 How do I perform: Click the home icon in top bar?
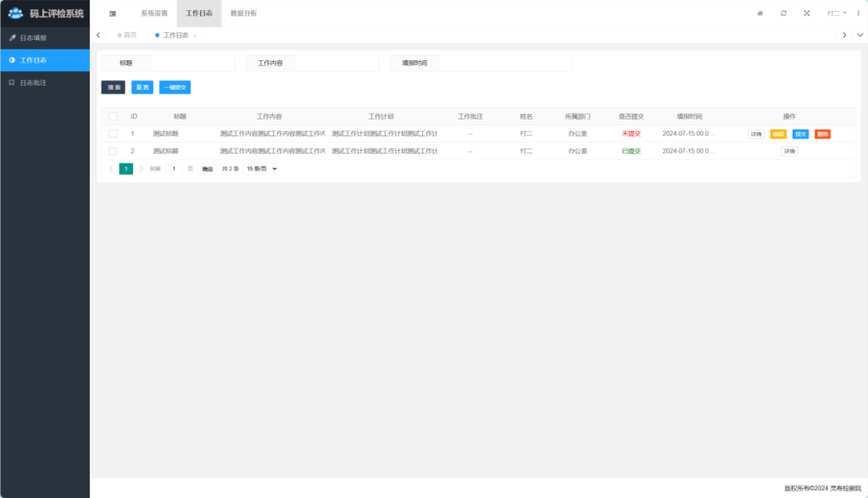pyautogui.click(x=759, y=14)
